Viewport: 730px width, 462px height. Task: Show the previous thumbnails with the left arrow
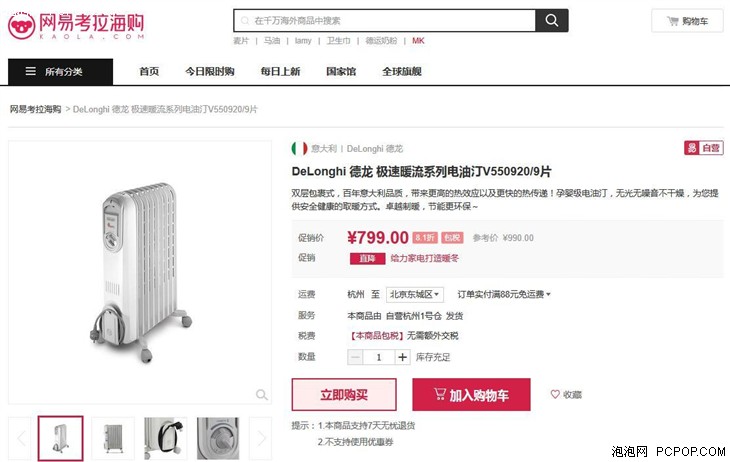pos(20,438)
